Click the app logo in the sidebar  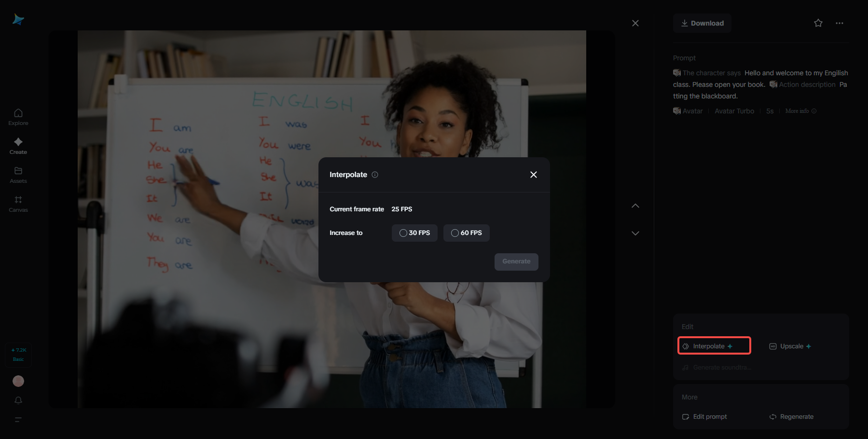pyautogui.click(x=18, y=19)
